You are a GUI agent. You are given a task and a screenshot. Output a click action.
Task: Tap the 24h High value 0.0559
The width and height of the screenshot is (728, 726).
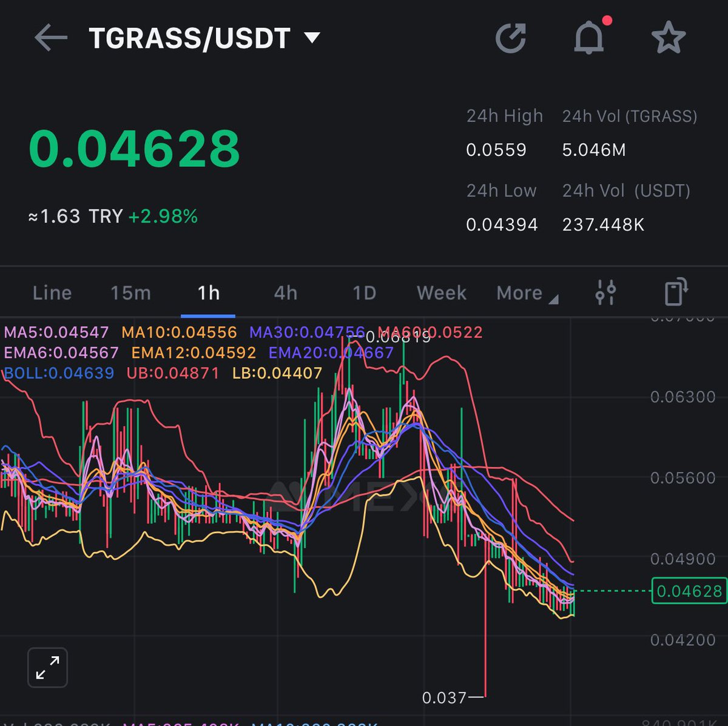click(496, 150)
